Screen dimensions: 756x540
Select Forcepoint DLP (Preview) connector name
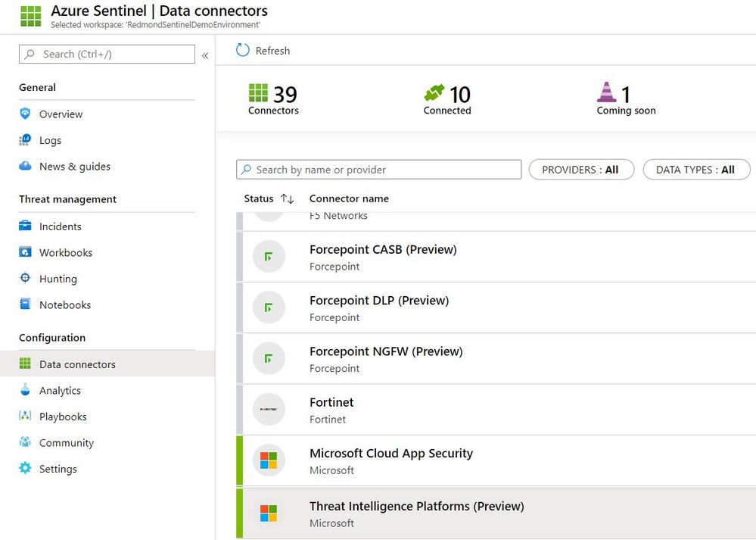click(x=379, y=301)
